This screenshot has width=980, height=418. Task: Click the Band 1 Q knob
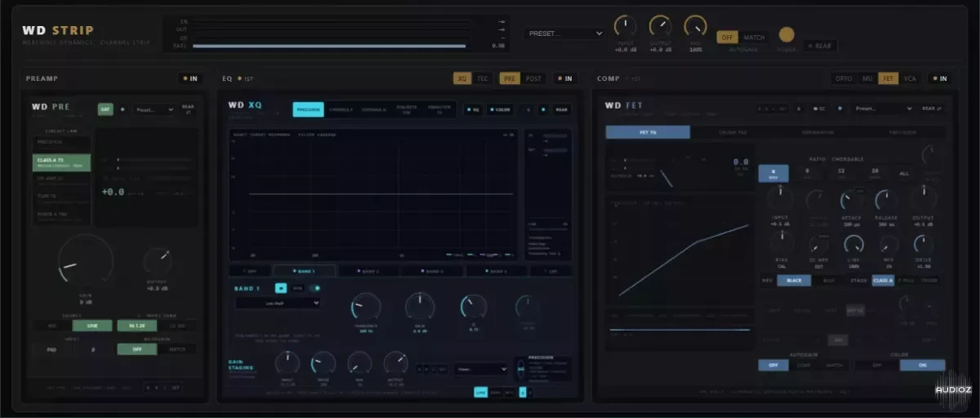click(474, 307)
